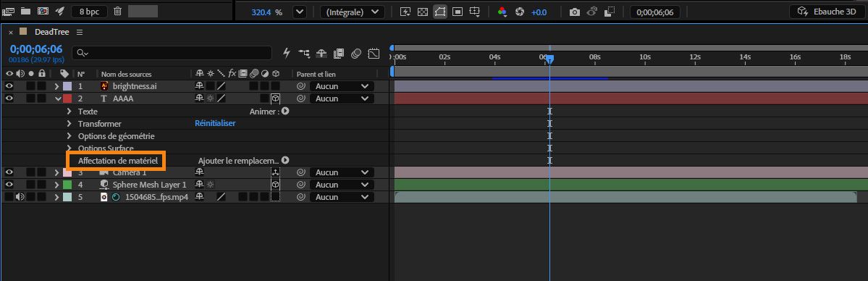Open Parent dropdown of Camera 1 layer
This screenshot has width=868, height=281.
tap(342, 172)
